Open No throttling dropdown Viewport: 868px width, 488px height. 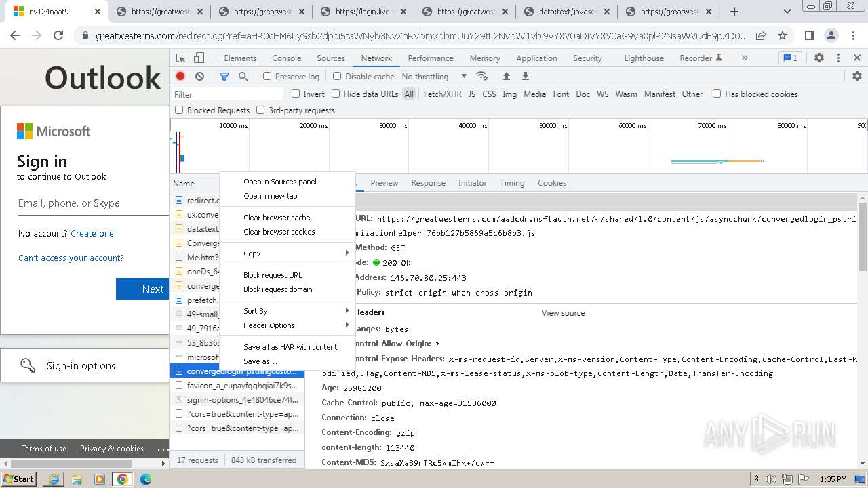pos(434,77)
